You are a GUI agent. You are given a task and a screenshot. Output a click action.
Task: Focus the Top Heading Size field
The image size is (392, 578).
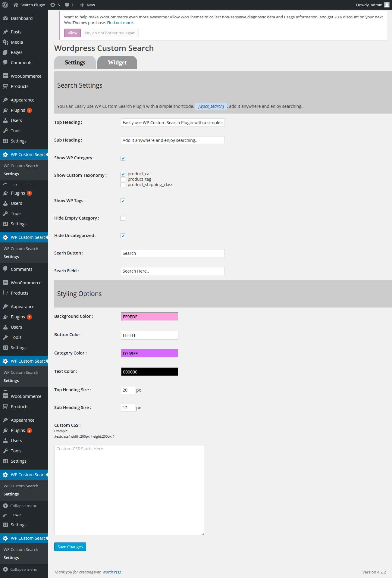click(128, 390)
